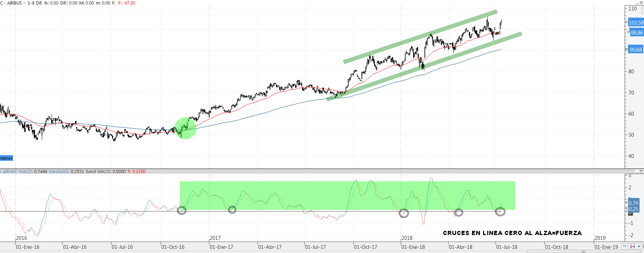Click the pin icon beside save
Image resolution: width=644 pixels, height=253 pixels.
(x=639, y=246)
